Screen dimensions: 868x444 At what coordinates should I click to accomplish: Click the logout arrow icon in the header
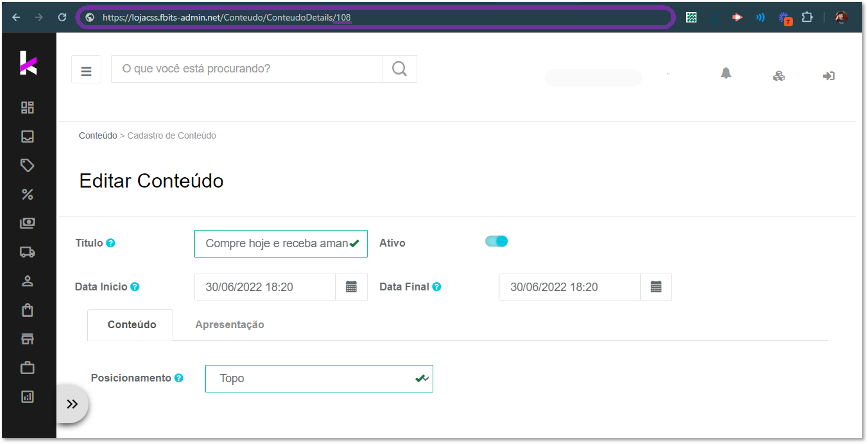(829, 76)
